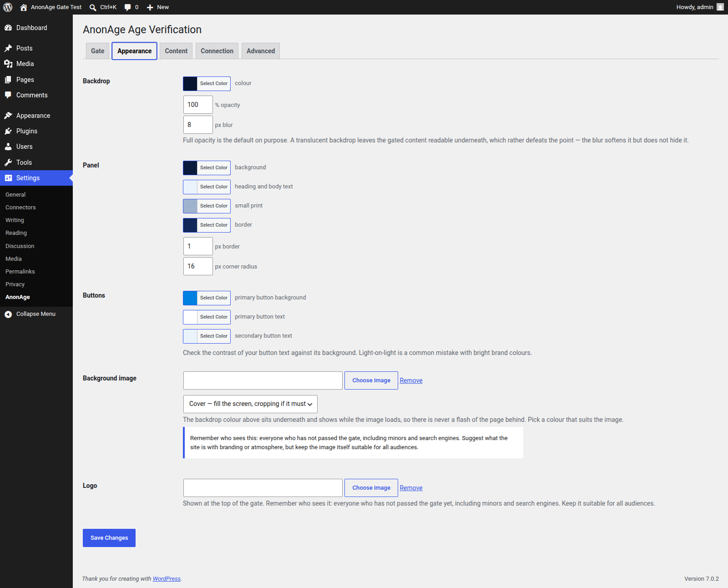Viewport: 728px width, 588px height.
Task: Click the Collapse Menu arrow icon
Action: point(8,314)
